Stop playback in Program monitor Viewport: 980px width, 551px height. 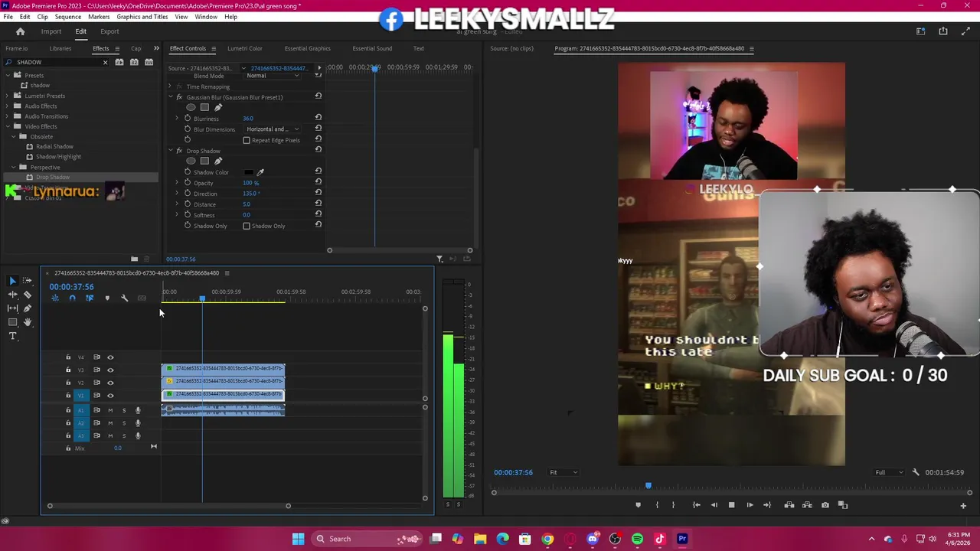731,505
